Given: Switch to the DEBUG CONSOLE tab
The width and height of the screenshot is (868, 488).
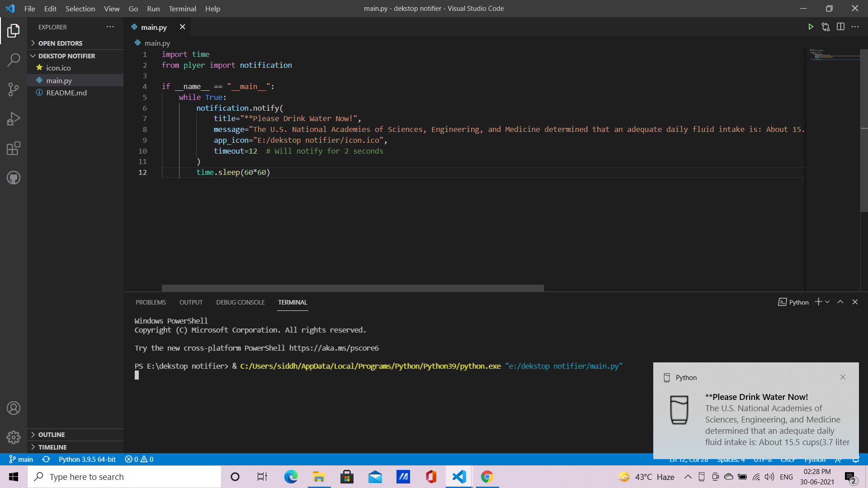Looking at the screenshot, I should [240, 302].
